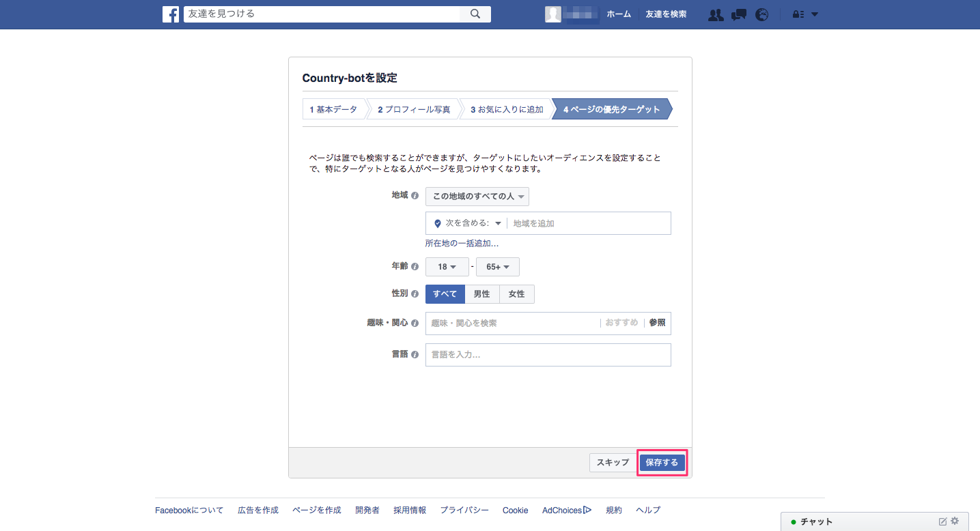
Task: Click the info icon next to 地域
Action: click(x=415, y=196)
